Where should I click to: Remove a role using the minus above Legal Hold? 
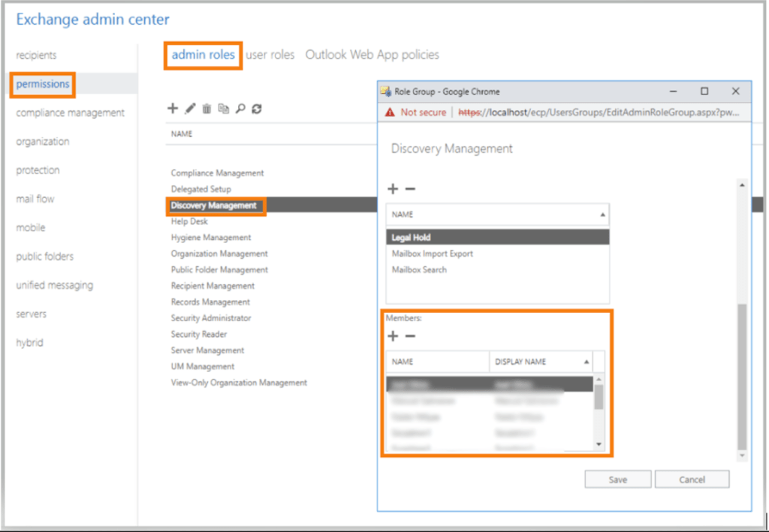(x=411, y=188)
